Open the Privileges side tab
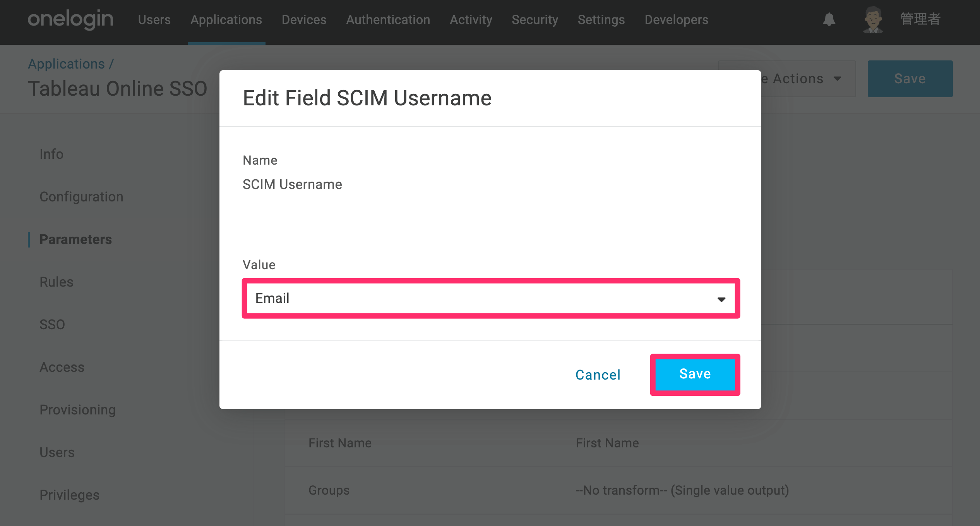The height and width of the screenshot is (526, 980). [69, 495]
